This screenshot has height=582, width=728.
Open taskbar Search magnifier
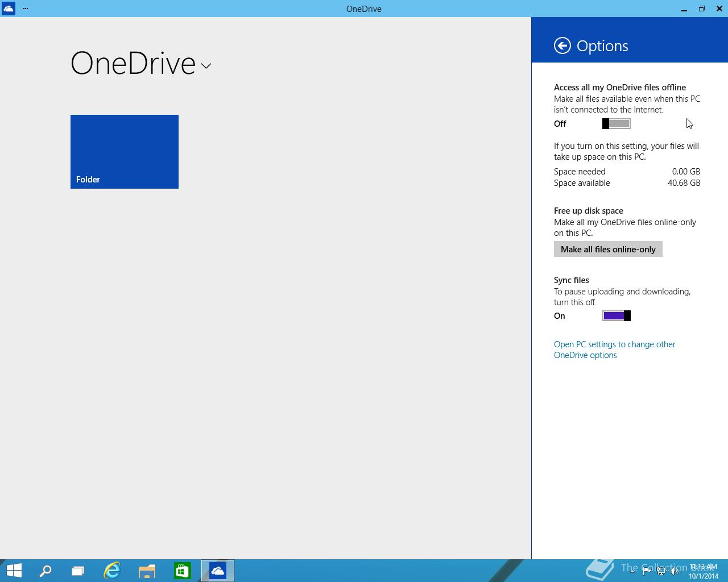[x=45, y=571]
